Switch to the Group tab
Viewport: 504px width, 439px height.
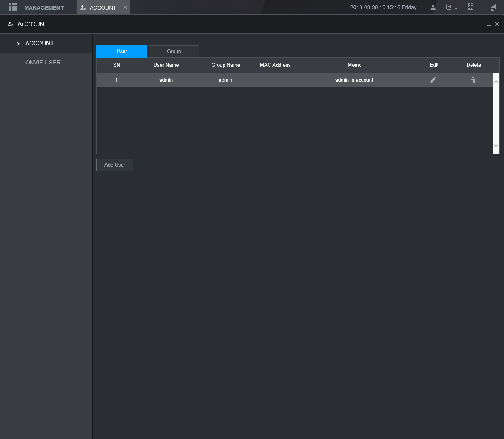[x=174, y=51]
